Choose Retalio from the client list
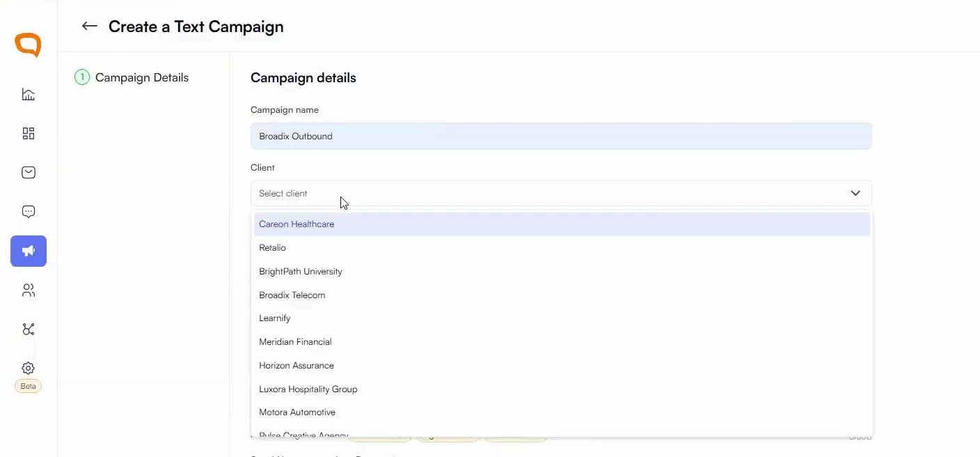The image size is (980, 457). [562, 248]
